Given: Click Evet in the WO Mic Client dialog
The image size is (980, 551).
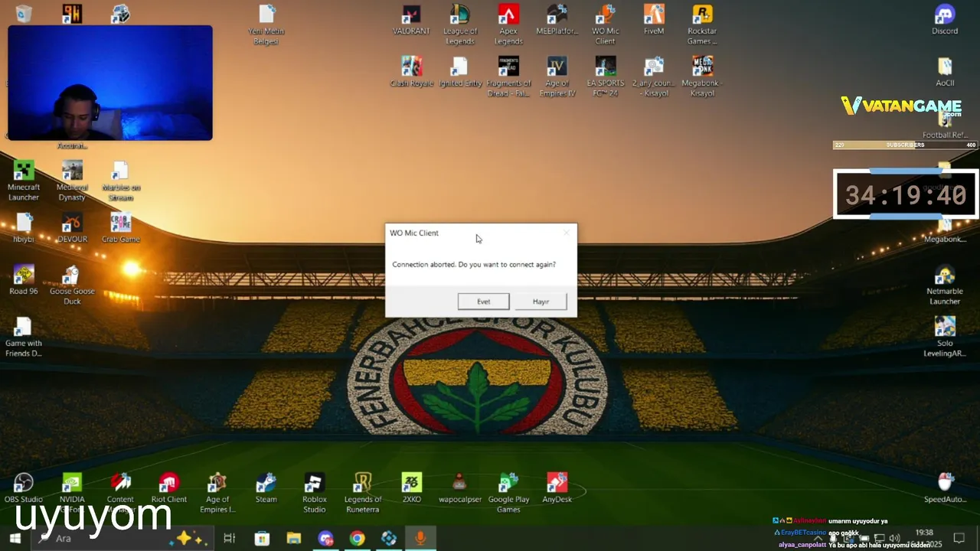Looking at the screenshot, I should pos(483,302).
